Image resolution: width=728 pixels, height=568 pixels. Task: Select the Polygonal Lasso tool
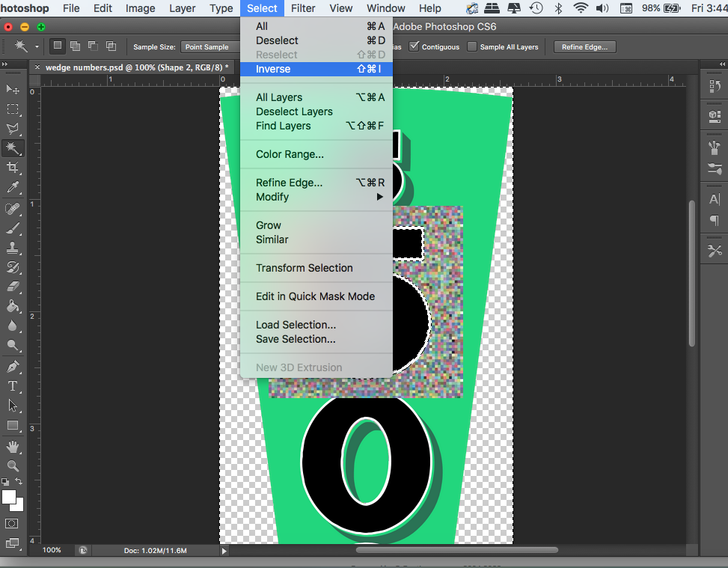pyautogui.click(x=13, y=129)
